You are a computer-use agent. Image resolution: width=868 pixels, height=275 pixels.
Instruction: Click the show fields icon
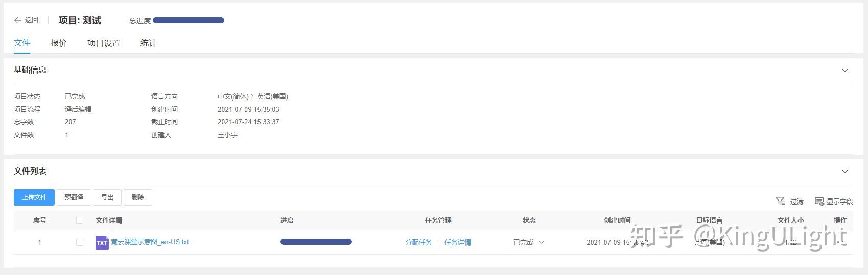[819, 201]
